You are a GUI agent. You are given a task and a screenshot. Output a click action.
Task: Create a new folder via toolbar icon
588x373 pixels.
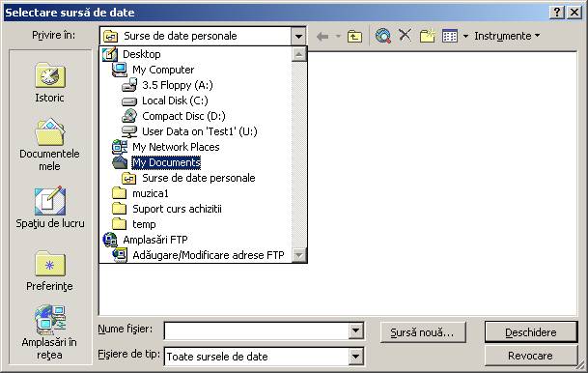427,36
